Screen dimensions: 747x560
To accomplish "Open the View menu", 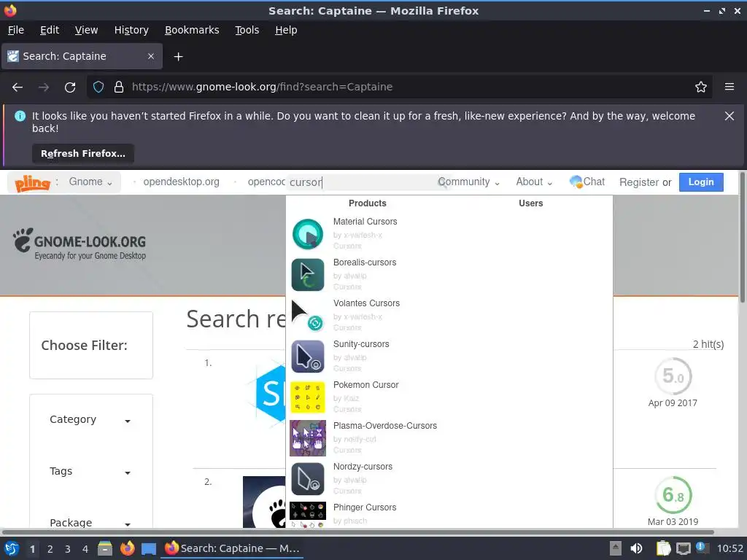I will [86, 30].
